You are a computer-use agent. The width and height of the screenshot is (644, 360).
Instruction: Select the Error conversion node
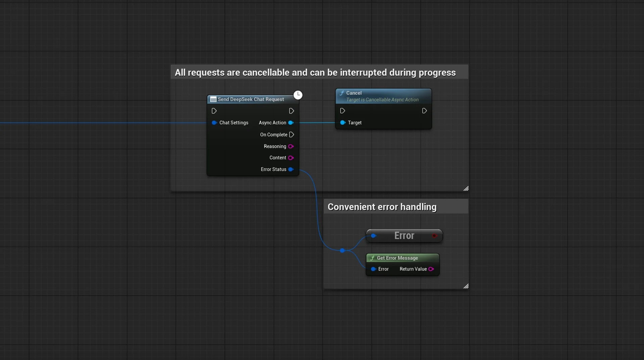[x=404, y=236]
